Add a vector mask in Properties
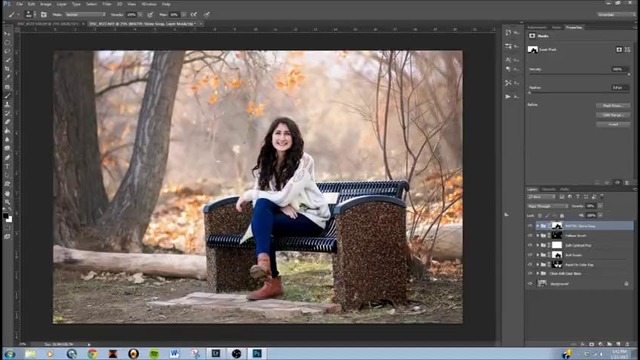 coord(627,49)
